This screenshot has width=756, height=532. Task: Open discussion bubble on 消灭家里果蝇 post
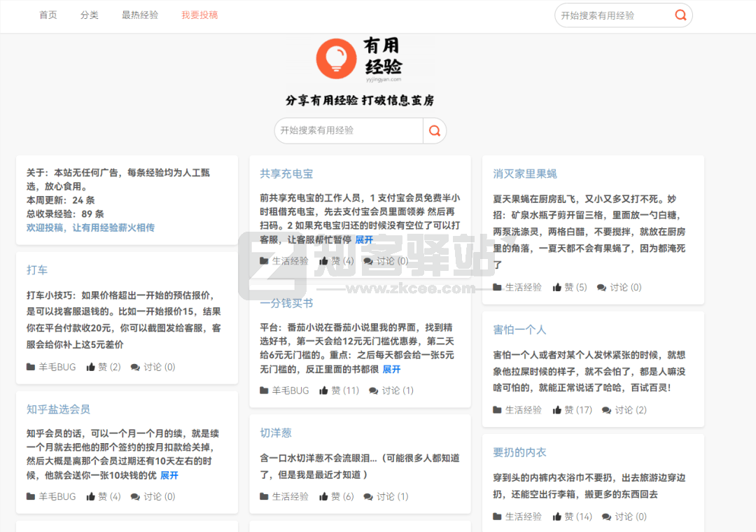601,288
